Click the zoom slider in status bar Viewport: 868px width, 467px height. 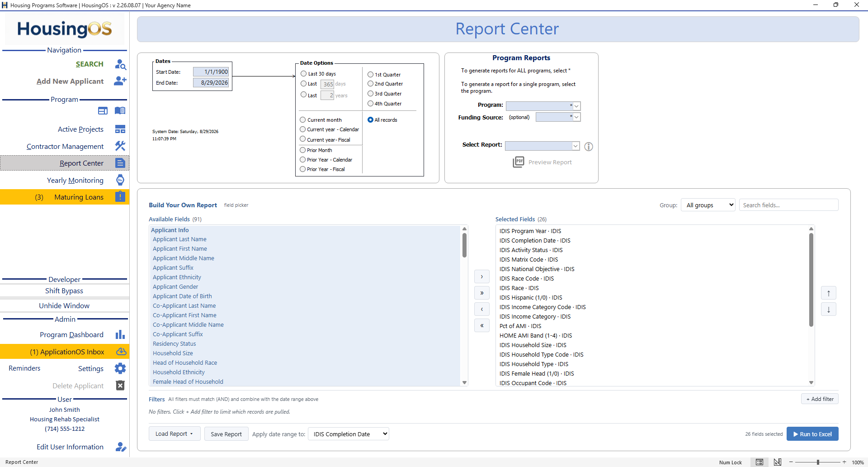[x=818, y=462]
